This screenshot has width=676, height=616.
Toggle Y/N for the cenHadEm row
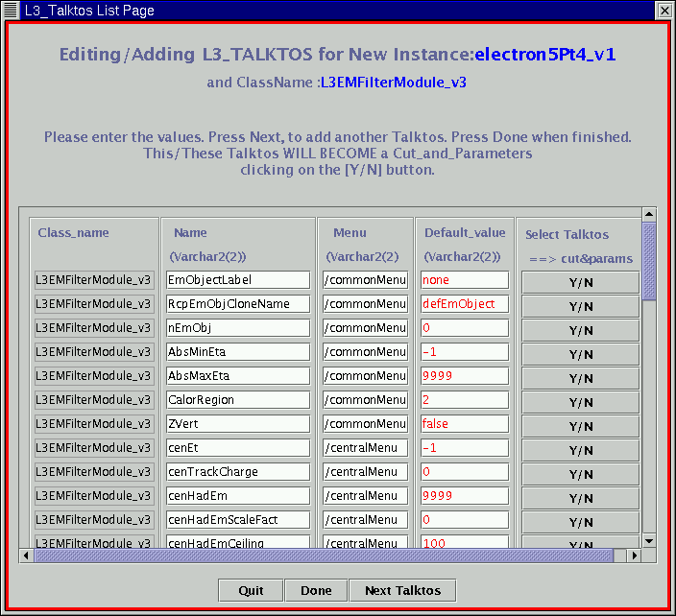pyautogui.click(x=580, y=498)
